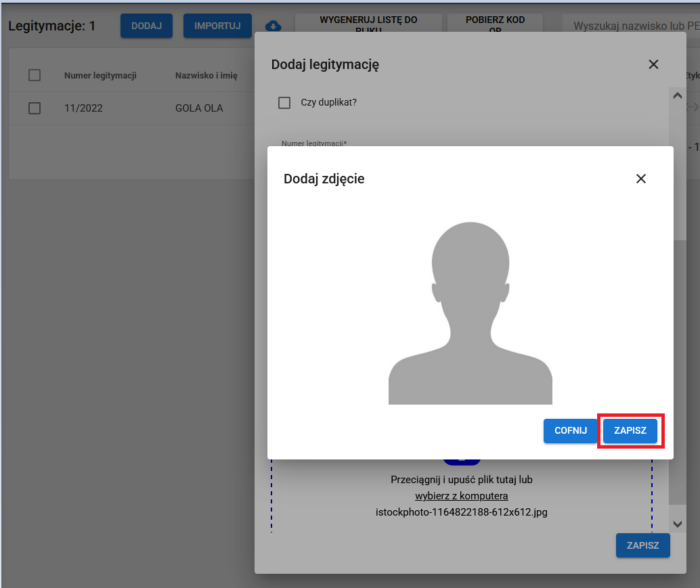Open the IMPORTUJ option
This screenshot has height=588, width=700.
pos(217,26)
